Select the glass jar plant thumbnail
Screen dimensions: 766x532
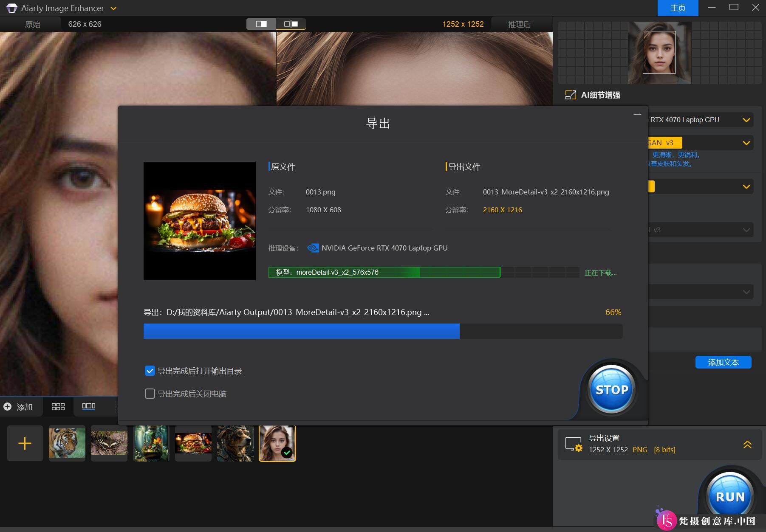tap(151, 443)
